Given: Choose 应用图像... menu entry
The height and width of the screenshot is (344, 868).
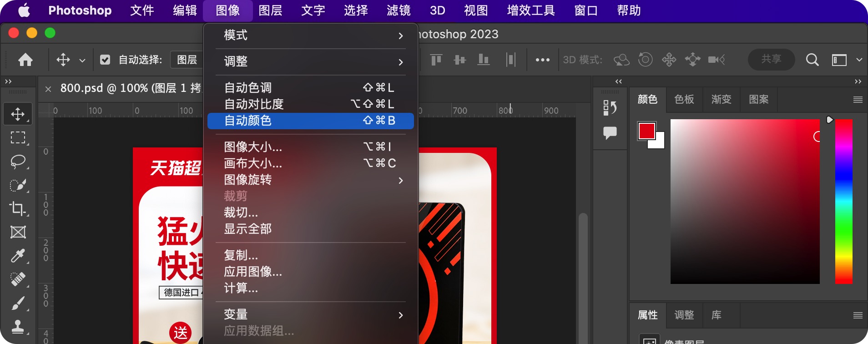Looking at the screenshot, I should [x=310, y=272].
